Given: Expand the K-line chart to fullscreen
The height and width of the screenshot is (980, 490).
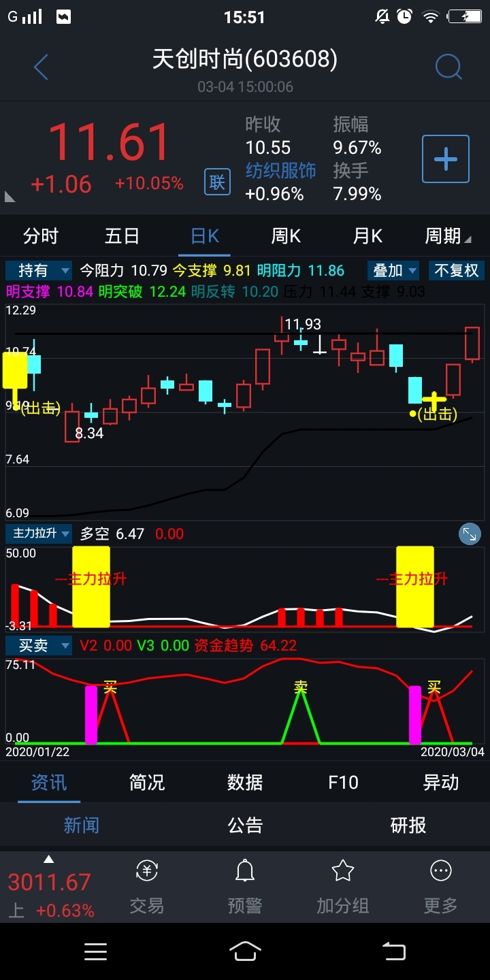Looking at the screenshot, I should [x=470, y=534].
